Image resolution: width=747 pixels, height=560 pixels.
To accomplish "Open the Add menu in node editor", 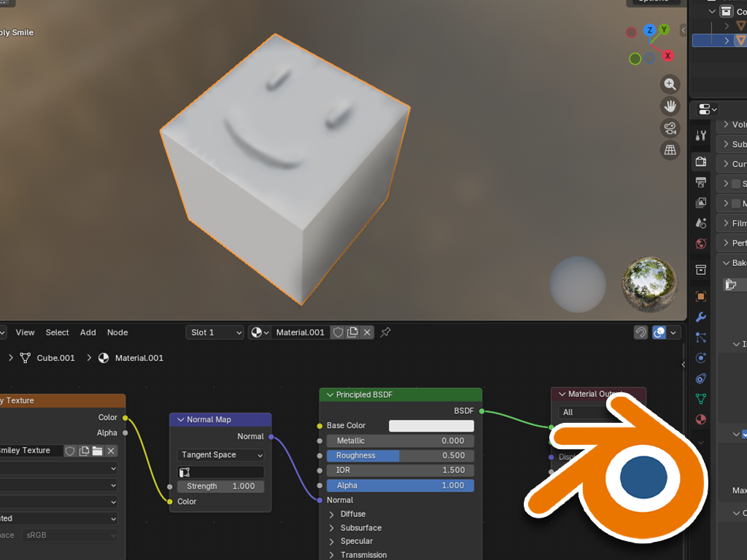I will (x=88, y=332).
